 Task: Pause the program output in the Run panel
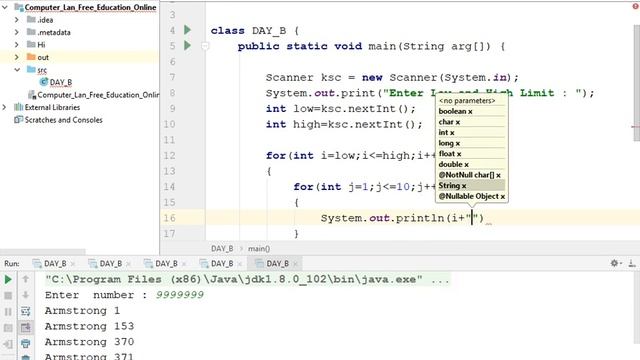(8, 311)
